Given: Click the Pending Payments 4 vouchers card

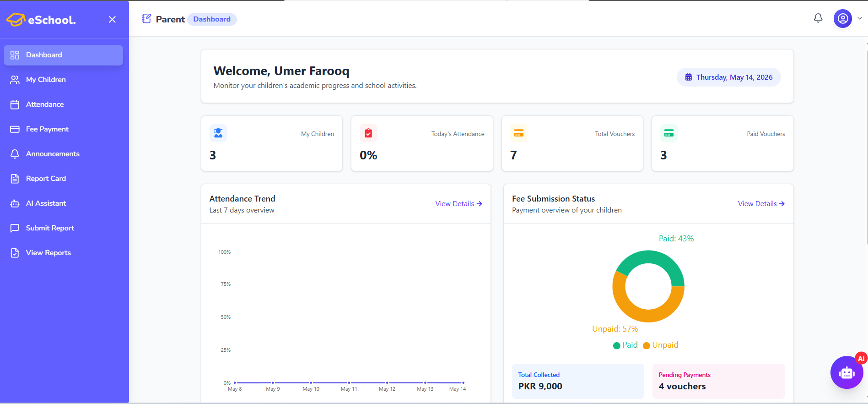Looking at the screenshot, I should pyautogui.click(x=718, y=381).
